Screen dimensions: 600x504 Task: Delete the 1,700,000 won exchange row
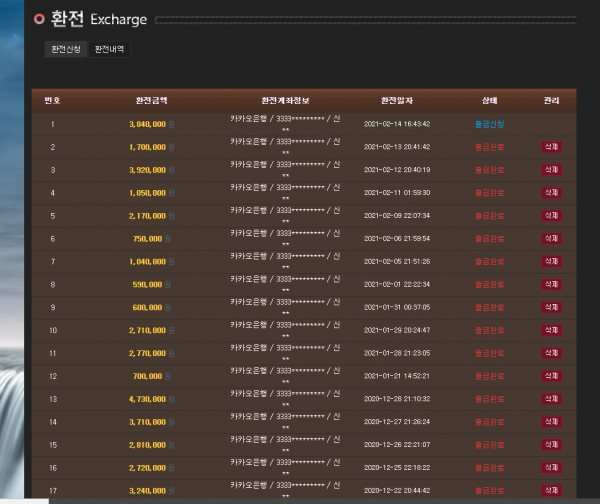[x=551, y=147]
